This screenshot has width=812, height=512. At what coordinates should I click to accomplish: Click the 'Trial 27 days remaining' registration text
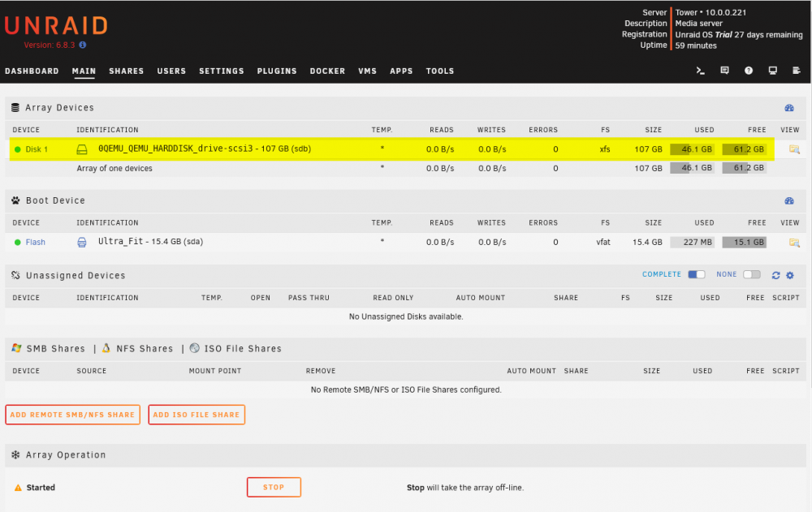758,35
